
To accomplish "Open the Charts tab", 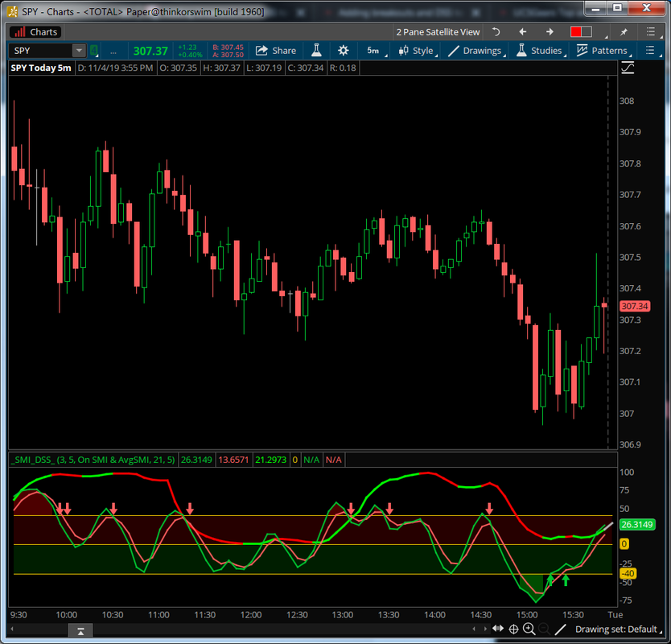I will pyautogui.click(x=36, y=32).
